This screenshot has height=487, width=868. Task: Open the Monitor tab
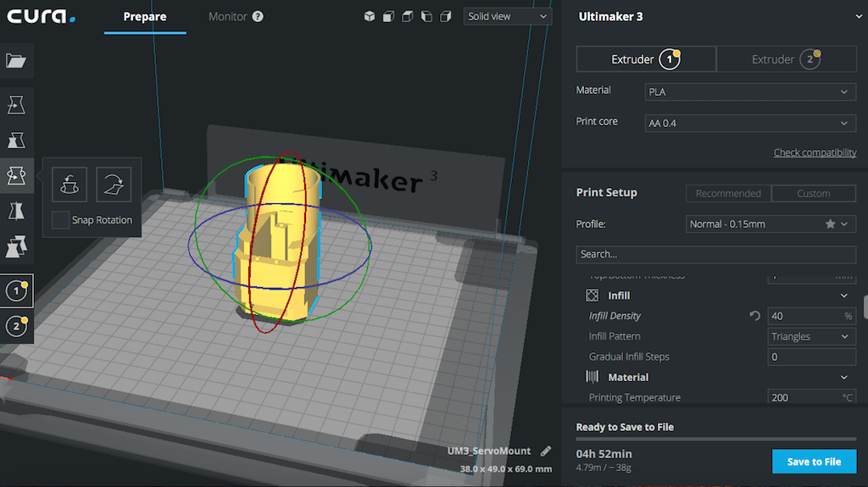click(x=227, y=17)
